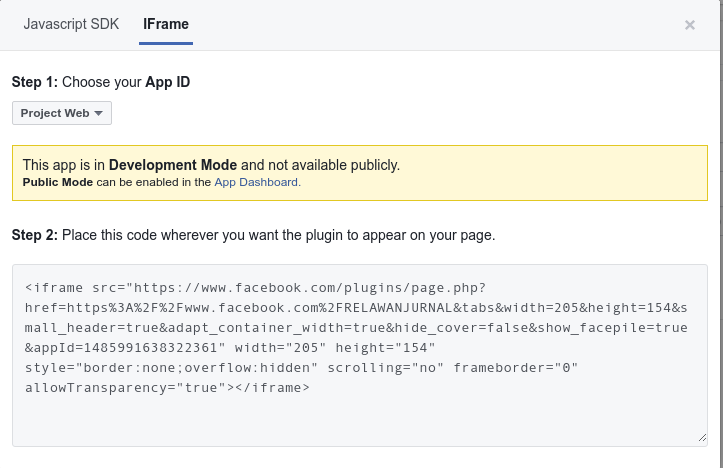Click the Step 1 label
This screenshot has height=468, width=723.
point(34,82)
